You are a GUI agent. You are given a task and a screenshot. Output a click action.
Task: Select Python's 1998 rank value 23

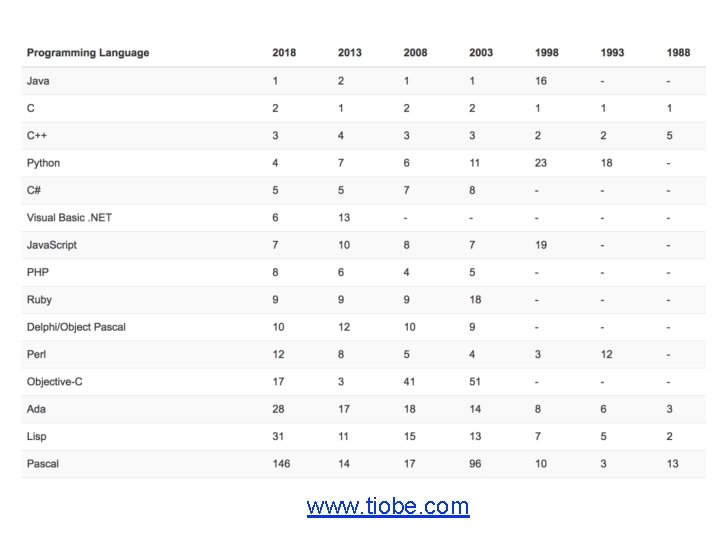click(x=540, y=163)
